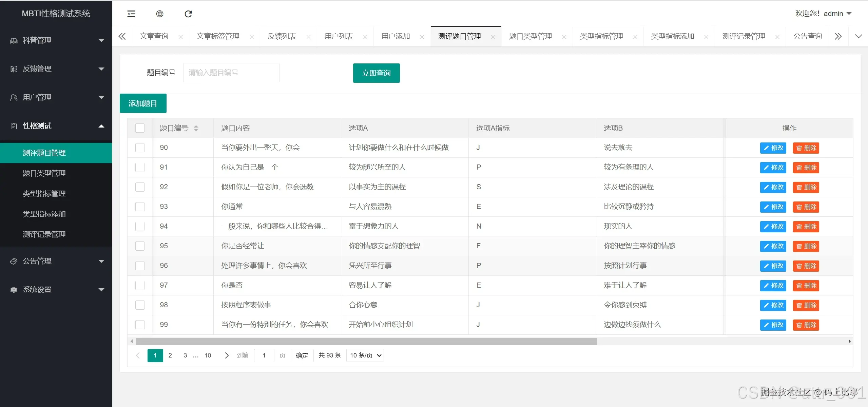Close the 用户列表 tab
This screenshot has height=407, width=868.
pyautogui.click(x=365, y=37)
